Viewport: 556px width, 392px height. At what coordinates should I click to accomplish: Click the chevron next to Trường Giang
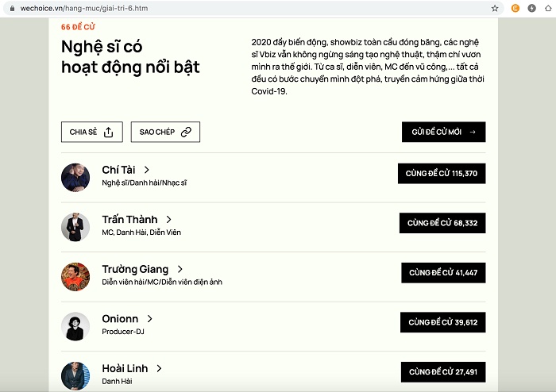pos(180,269)
